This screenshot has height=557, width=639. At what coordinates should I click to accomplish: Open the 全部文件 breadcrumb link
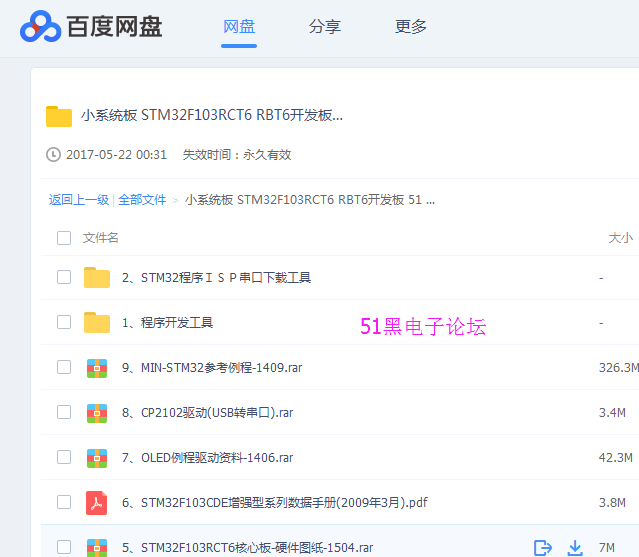click(142, 200)
